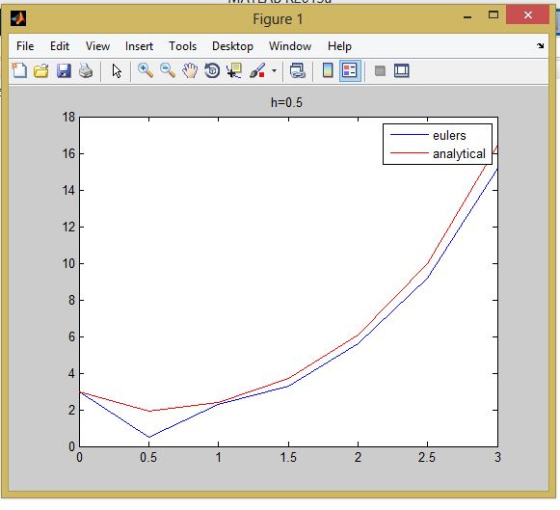Screen dimensions: 560x510
Task: Open the Desktop menu
Action: click(x=232, y=46)
